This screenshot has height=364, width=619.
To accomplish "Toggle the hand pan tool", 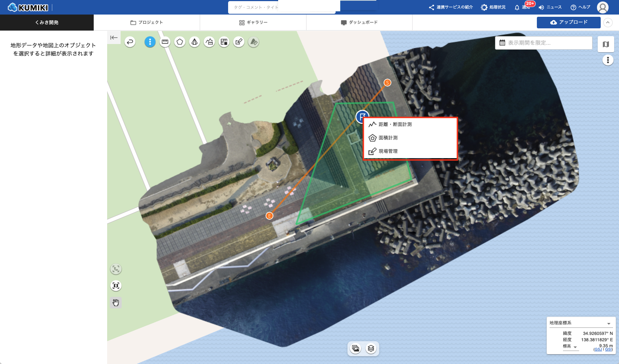I will [x=116, y=302].
